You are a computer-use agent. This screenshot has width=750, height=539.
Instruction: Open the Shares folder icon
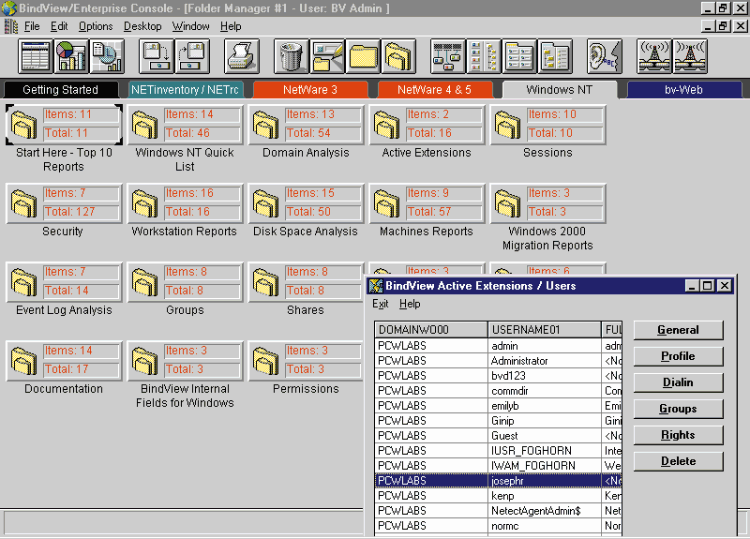[265, 282]
